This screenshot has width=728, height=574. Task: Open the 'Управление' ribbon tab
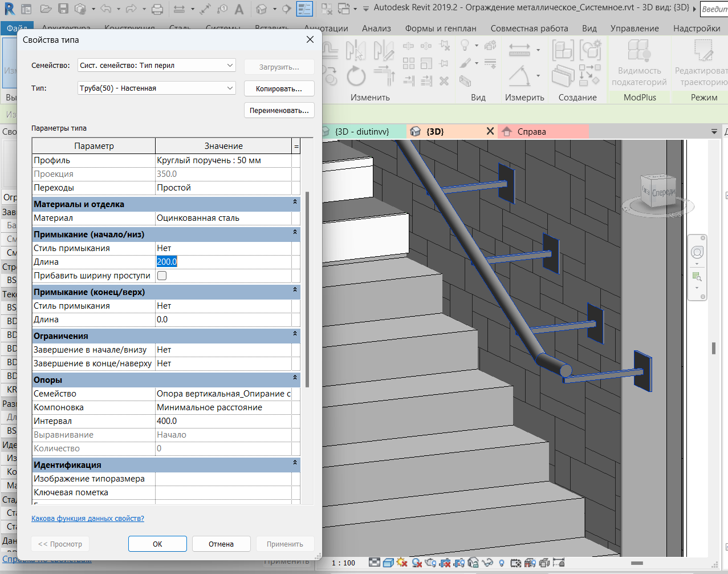(x=634, y=29)
